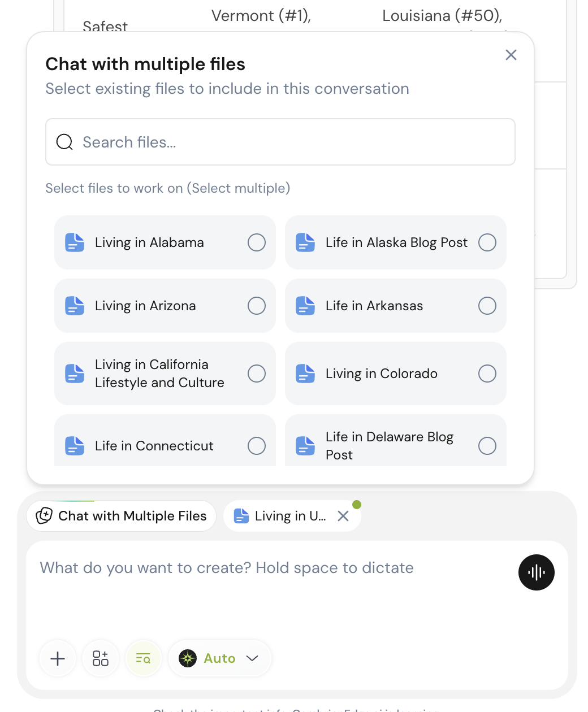Click the sparkle chat icon in chip

44,516
